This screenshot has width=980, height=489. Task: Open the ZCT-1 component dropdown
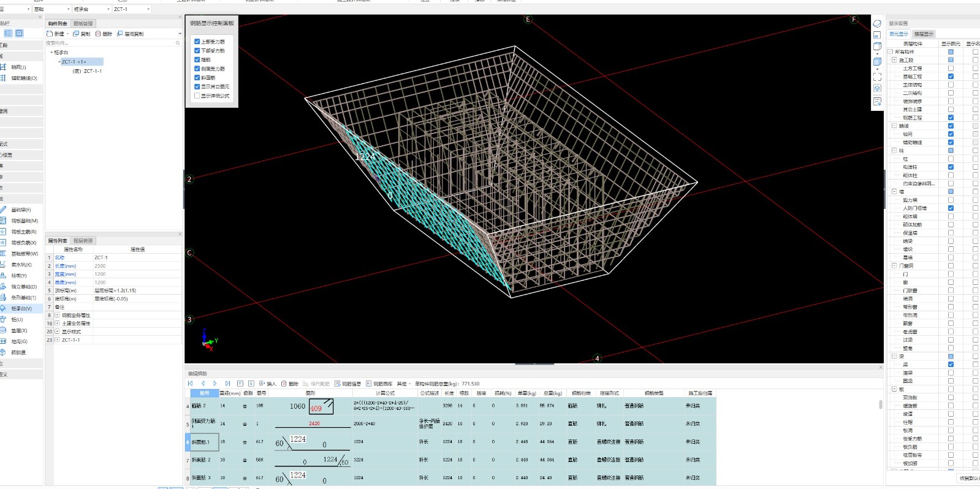click(131, 9)
